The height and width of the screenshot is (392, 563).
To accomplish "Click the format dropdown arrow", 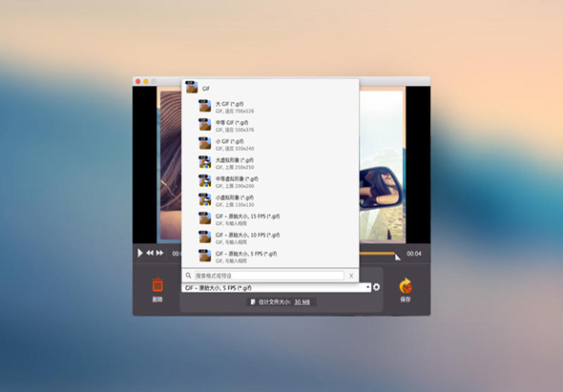I will pos(367,287).
